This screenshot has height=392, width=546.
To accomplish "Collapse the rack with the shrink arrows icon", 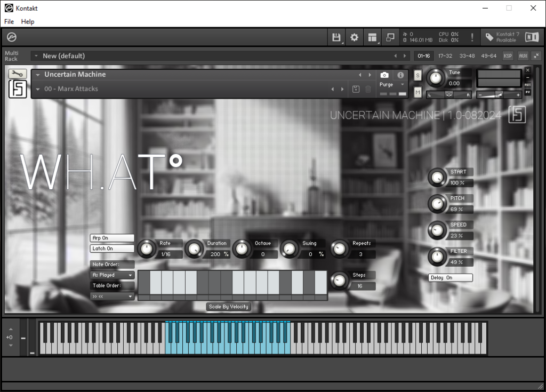I will [x=536, y=56].
